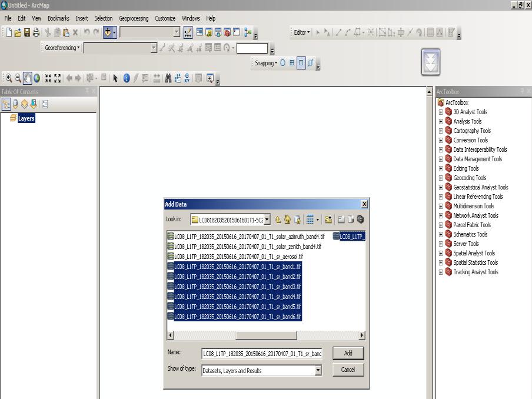Toggle Vertex Snapping
532x399 pixels.
click(x=301, y=63)
